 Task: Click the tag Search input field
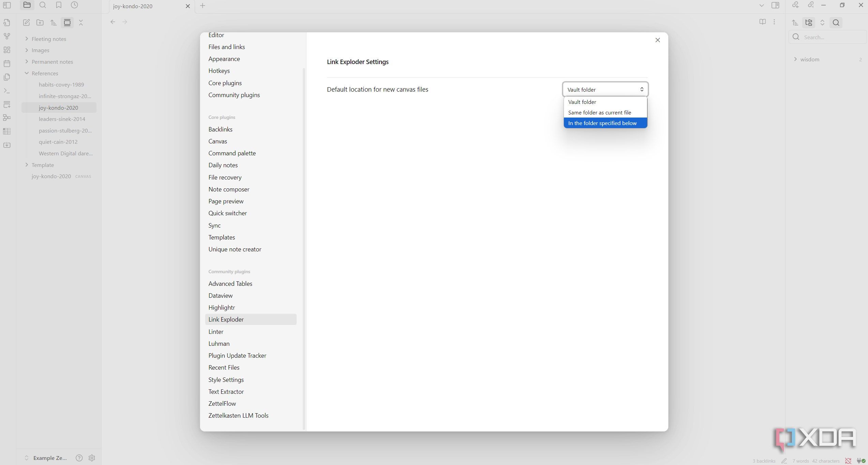pos(828,37)
